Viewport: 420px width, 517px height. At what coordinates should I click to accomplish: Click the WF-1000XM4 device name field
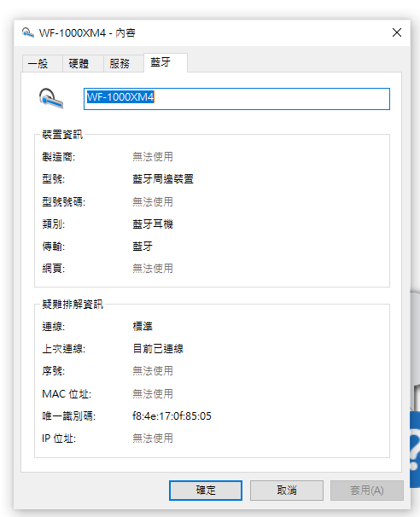[236, 99]
